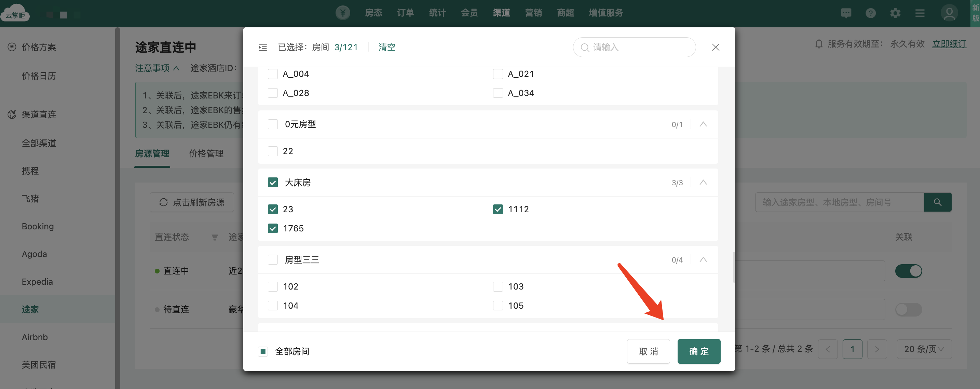Screen dimensions: 980x389
Task: Open the messages chat icon
Action: click(x=846, y=13)
